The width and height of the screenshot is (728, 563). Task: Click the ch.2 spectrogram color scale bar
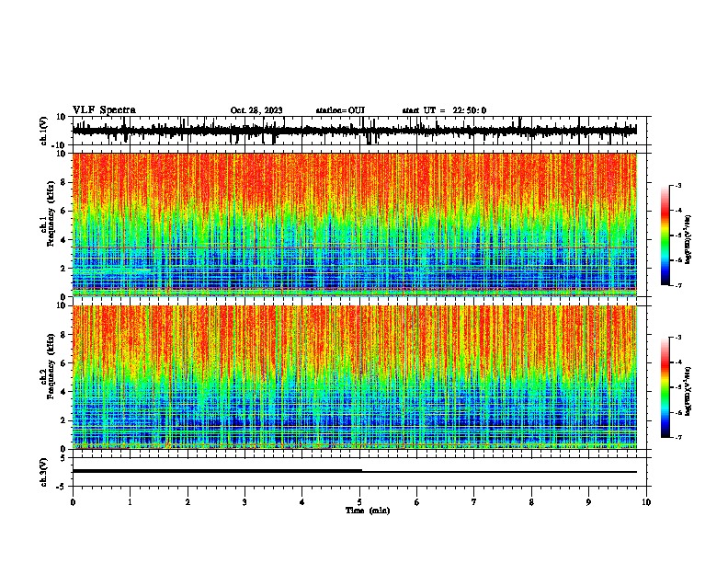click(665, 387)
